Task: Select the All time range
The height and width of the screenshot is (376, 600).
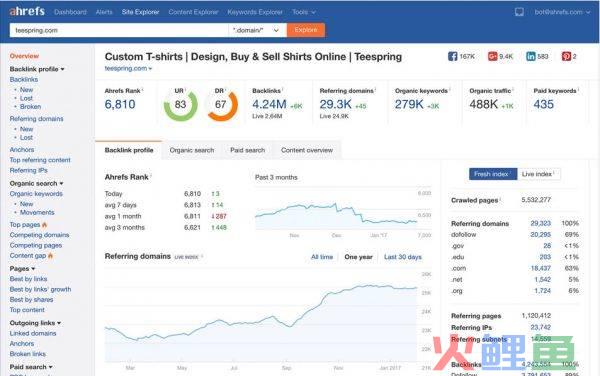Action: pyautogui.click(x=322, y=257)
